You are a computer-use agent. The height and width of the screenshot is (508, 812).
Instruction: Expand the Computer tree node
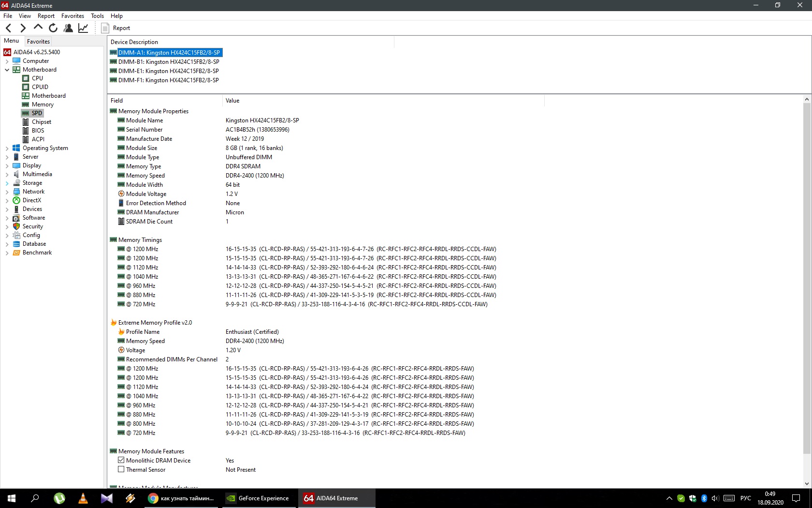tap(7, 61)
